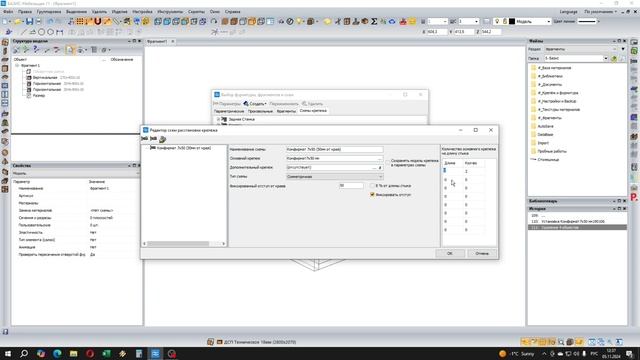Click the layer lock icon near Модель

point(504,21)
